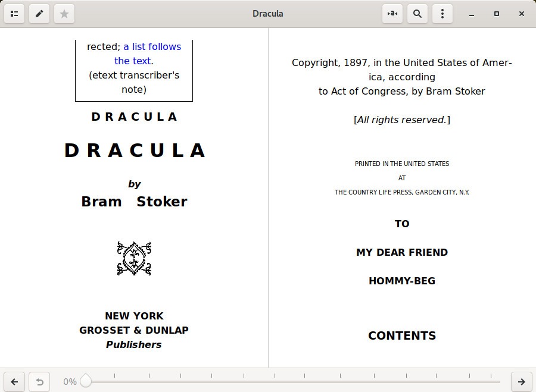Advance to the next page with the right arrow
536x392 pixels.
pos(521,382)
